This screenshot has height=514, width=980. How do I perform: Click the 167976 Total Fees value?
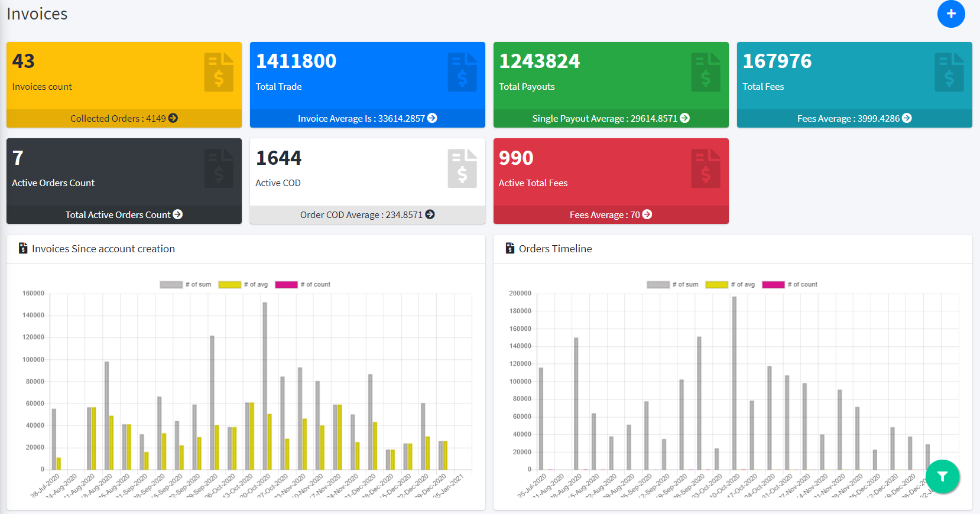[777, 61]
